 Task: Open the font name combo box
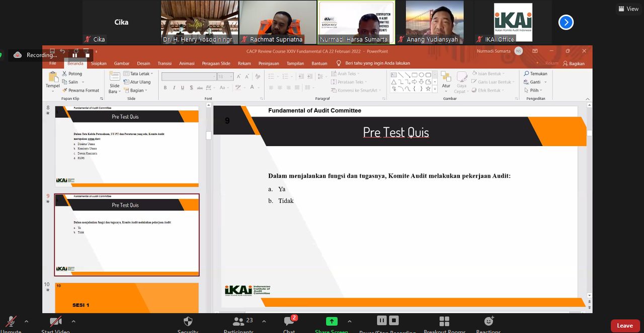(x=189, y=77)
